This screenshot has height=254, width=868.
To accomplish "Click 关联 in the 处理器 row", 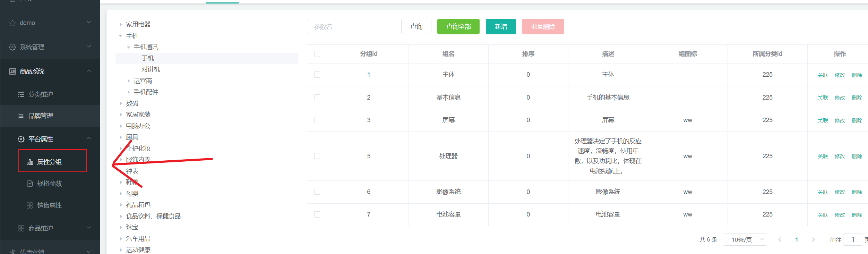I will coord(823,156).
